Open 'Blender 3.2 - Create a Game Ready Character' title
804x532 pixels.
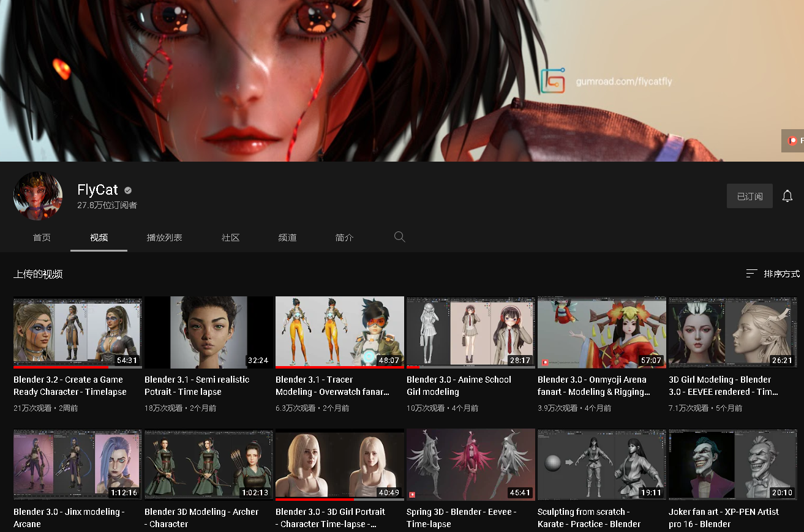pos(70,386)
